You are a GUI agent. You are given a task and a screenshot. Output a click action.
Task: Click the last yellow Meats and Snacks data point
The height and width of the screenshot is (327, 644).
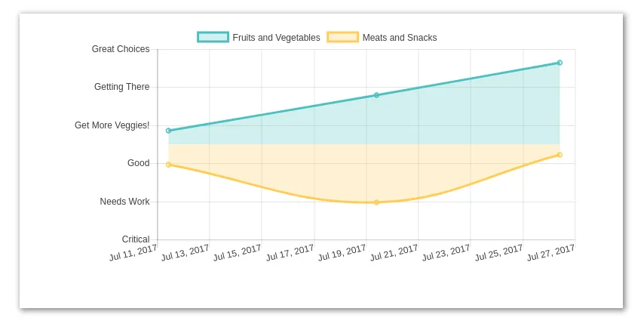[560, 155]
